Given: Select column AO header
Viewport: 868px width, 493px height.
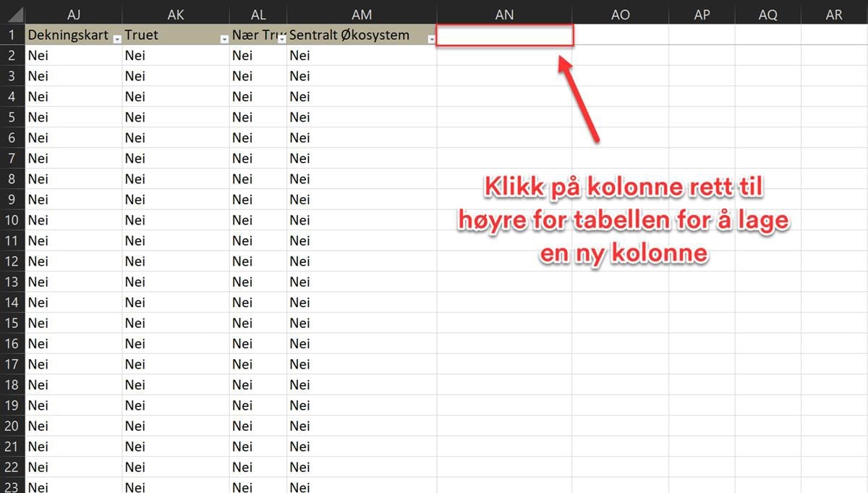Looking at the screenshot, I should tap(620, 14).
